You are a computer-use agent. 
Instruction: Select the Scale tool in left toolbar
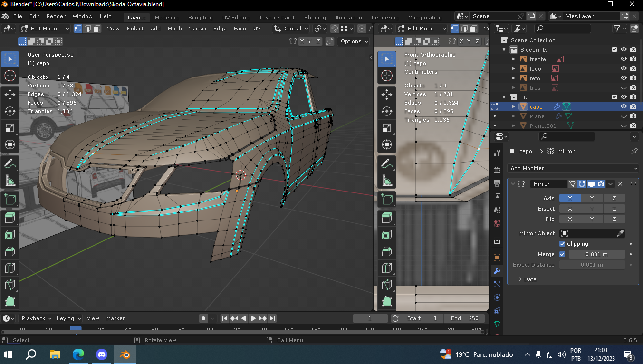pos(10,128)
